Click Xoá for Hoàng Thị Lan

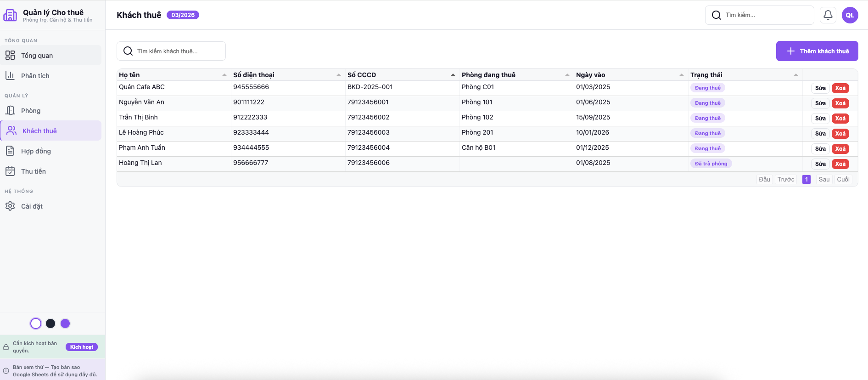coord(840,164)
